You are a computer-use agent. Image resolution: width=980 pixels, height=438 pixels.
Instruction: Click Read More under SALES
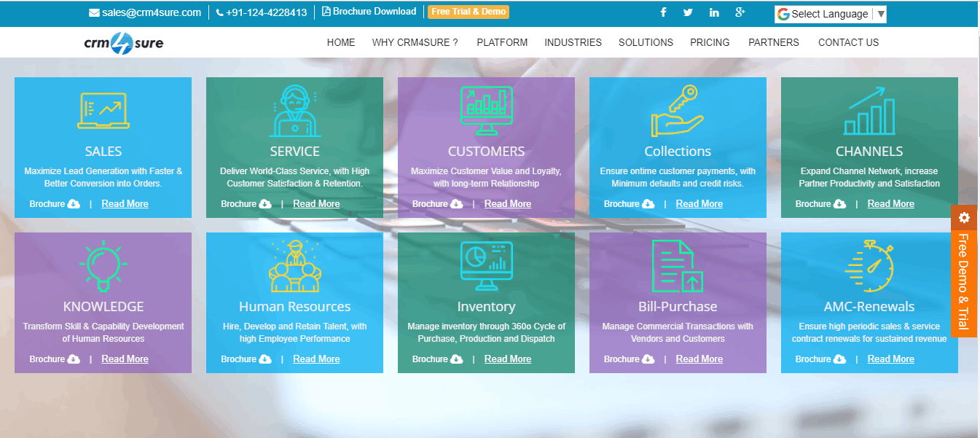point(125,204)
